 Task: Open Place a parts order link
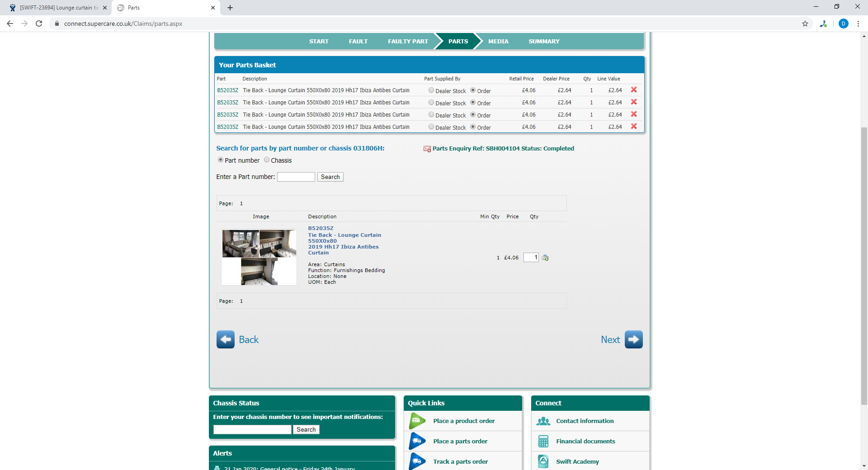coord(460,441)
